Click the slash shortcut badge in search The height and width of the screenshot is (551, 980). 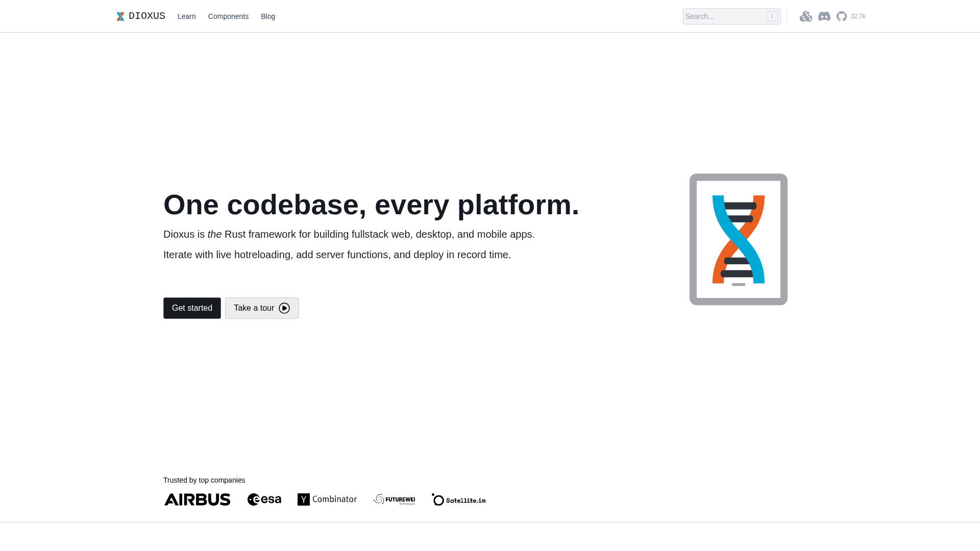(x=772, y=16)
